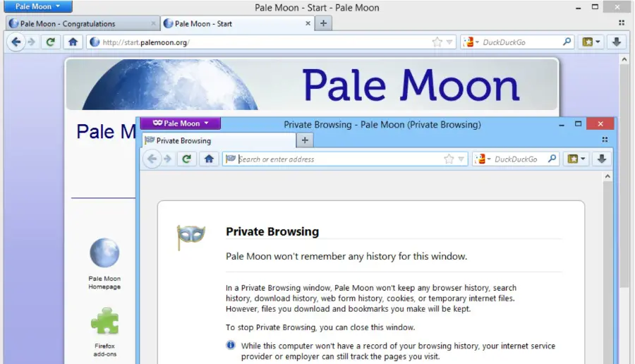
Task: Click text 'Pale Moon won't remember any history for this window.'
Action: [346, 256]
